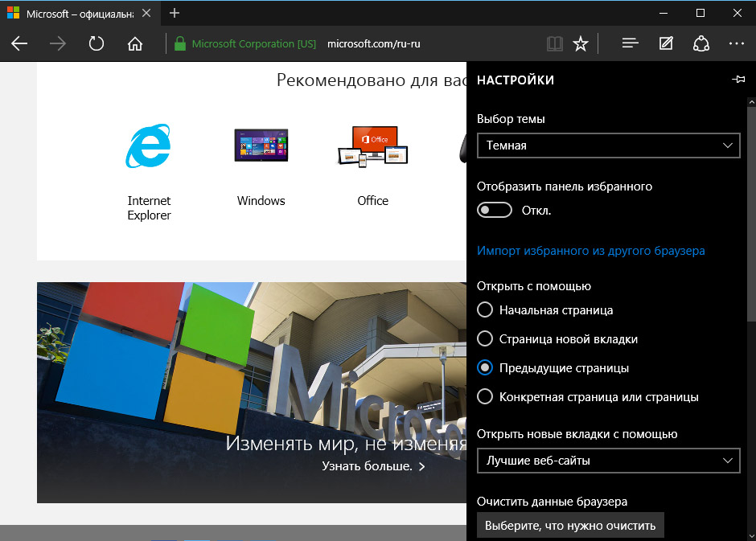Click the green security lock icon
This screenshot has height=541, width=756.
[180, 44]
